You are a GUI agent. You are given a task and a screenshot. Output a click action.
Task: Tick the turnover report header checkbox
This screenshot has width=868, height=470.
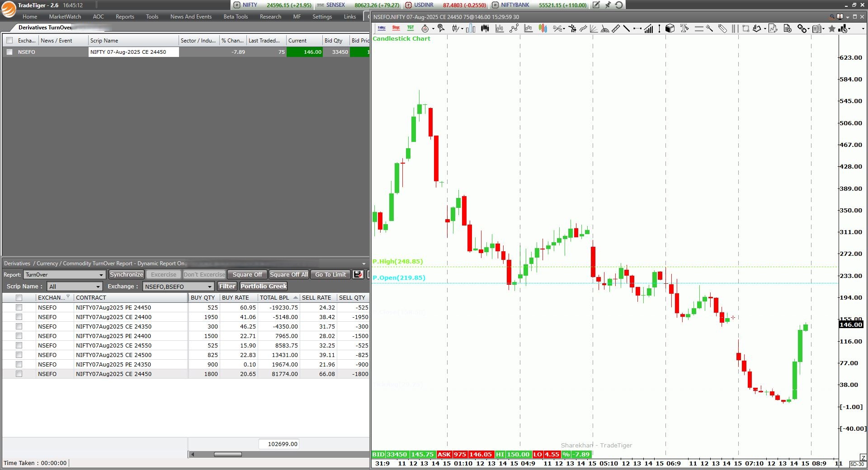pos(19,297)
